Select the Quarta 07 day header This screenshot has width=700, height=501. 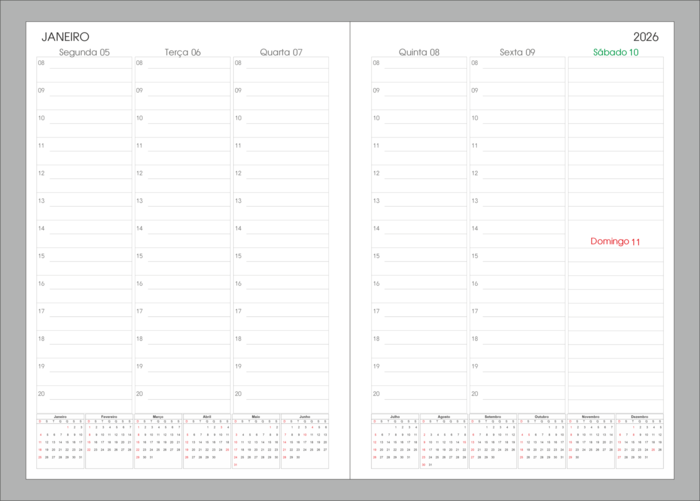(x=281, y=52)
